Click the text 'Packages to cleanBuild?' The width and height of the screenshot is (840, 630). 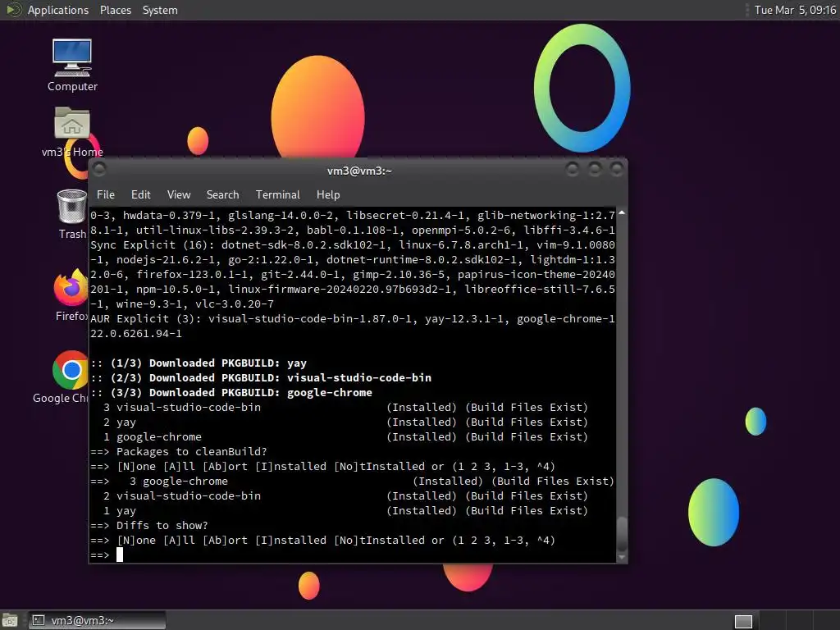tap(191, 452)
